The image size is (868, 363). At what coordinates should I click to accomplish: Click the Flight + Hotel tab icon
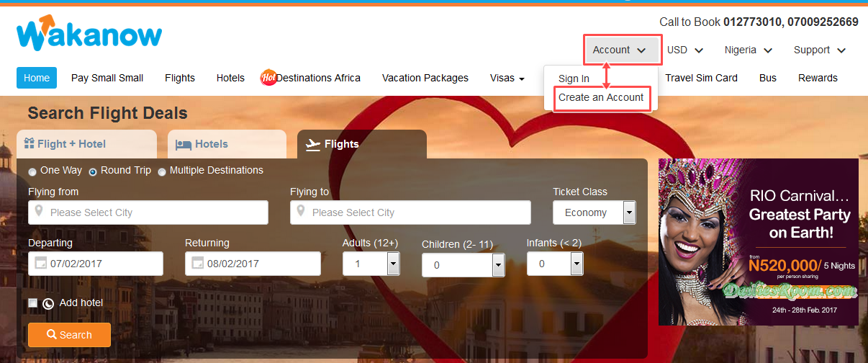coord(30,143)
